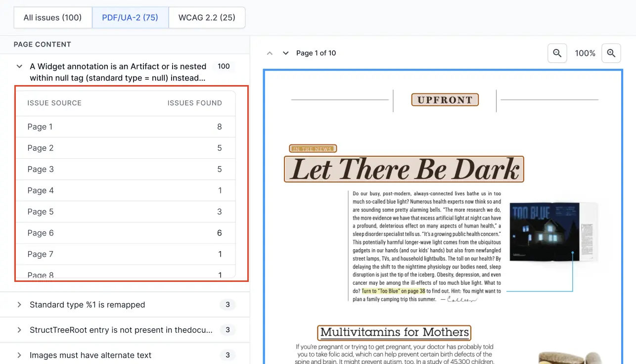Image resolution: width=636 pixels, height=364 pixels.
Task: Expand the StructTreeRoot entry issue
Action: (x=19, y=330)
